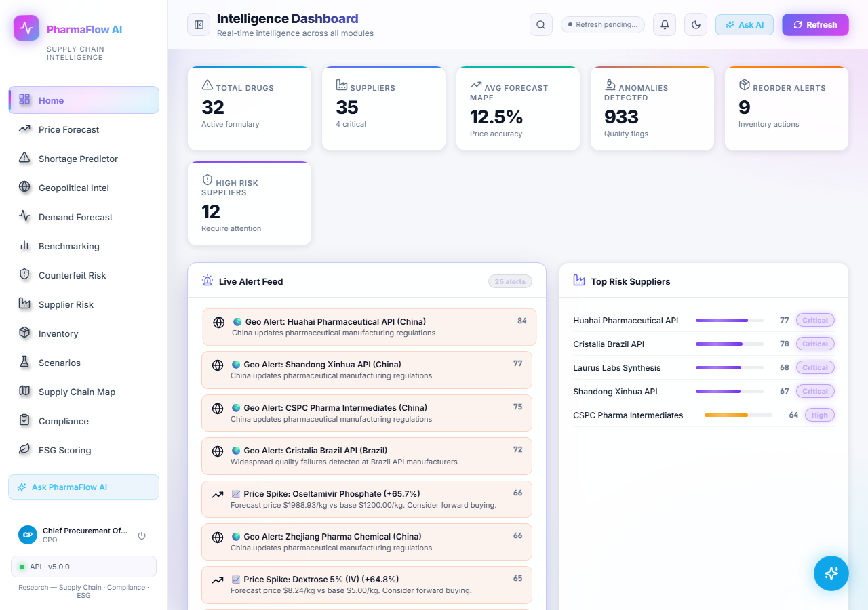This screenshot has width=868, height=610.
Task: Open the Home menu item
Action: [84, 100]
